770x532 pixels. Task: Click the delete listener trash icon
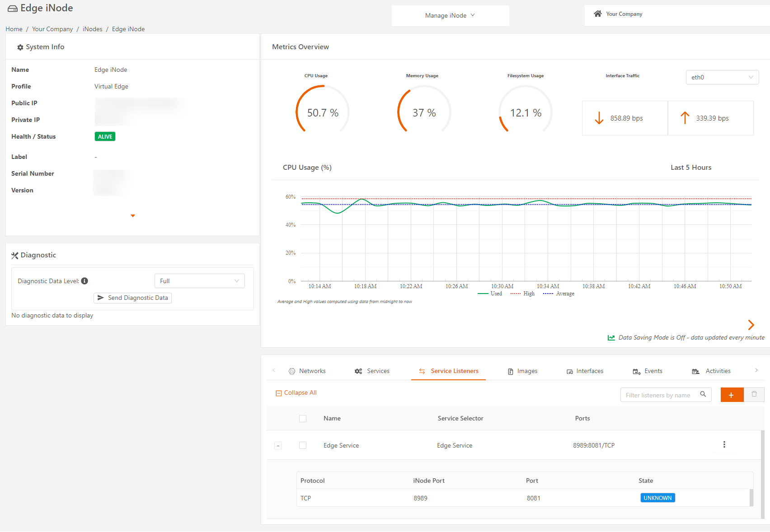(x=754, y=394)
